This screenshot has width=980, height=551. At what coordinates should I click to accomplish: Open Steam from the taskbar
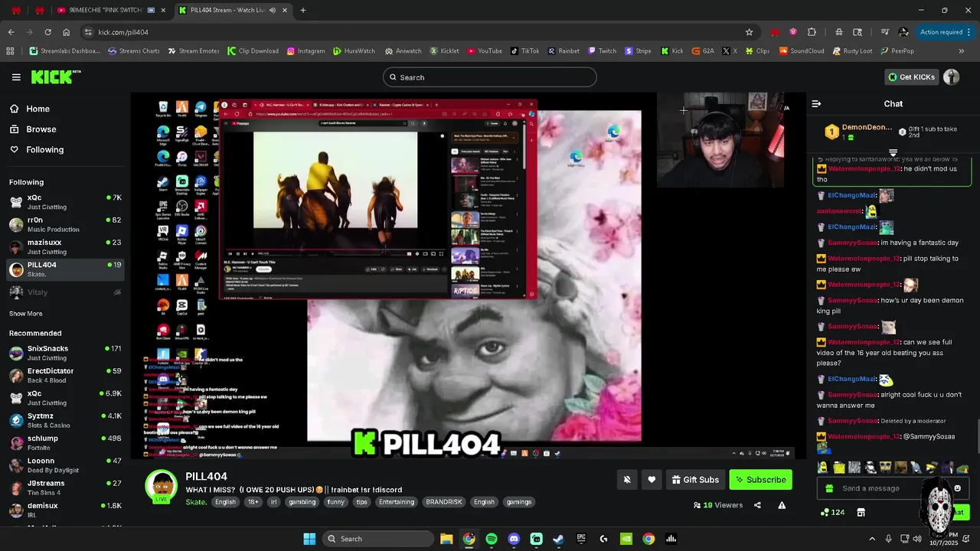pyautogui.click(x=559, y=539)
